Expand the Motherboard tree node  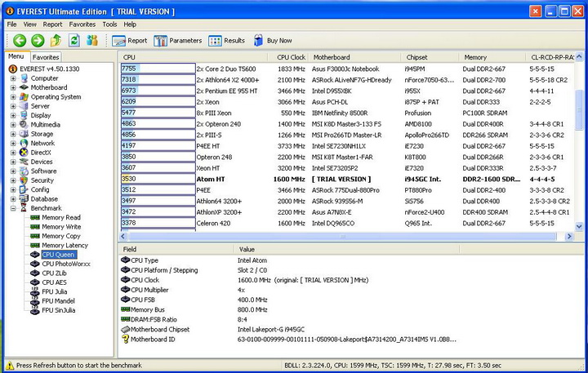coord(13,87)
